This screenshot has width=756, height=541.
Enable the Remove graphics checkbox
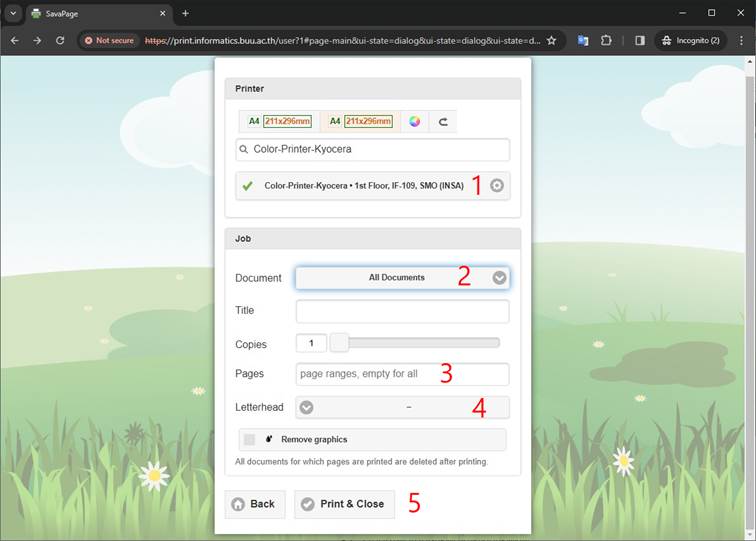[250, 439]
